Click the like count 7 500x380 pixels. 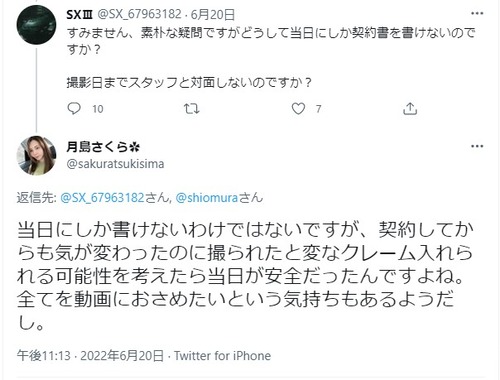[x=319, y=109]
